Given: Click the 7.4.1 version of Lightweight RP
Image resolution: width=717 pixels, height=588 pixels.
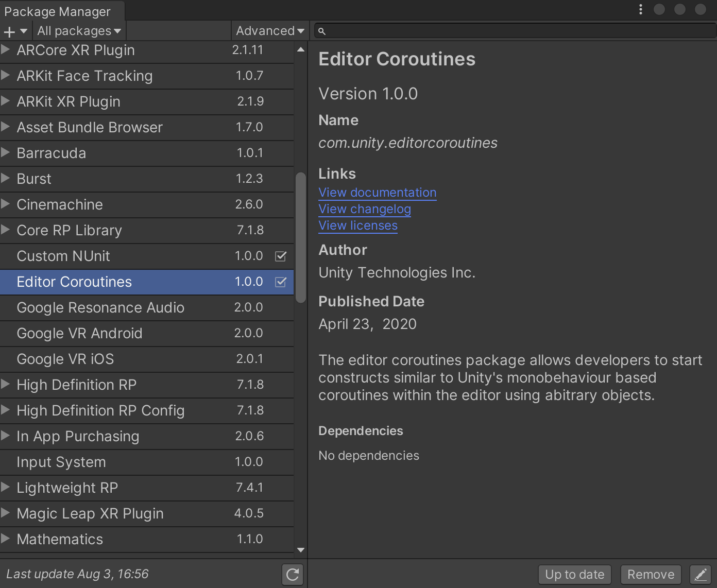Looking at the screenshot, I should (250, 488).
